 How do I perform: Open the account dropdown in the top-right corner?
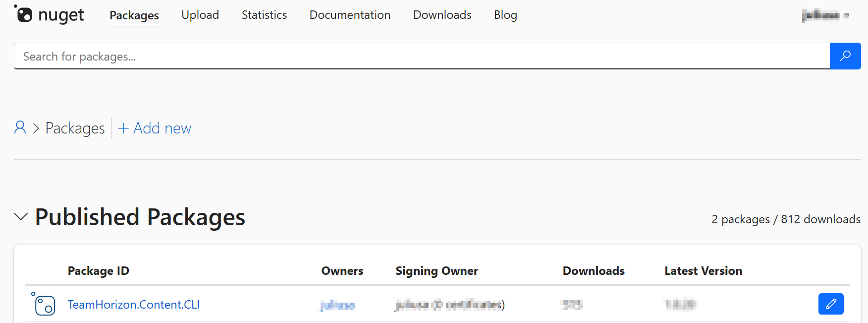[x=825, y=15]
